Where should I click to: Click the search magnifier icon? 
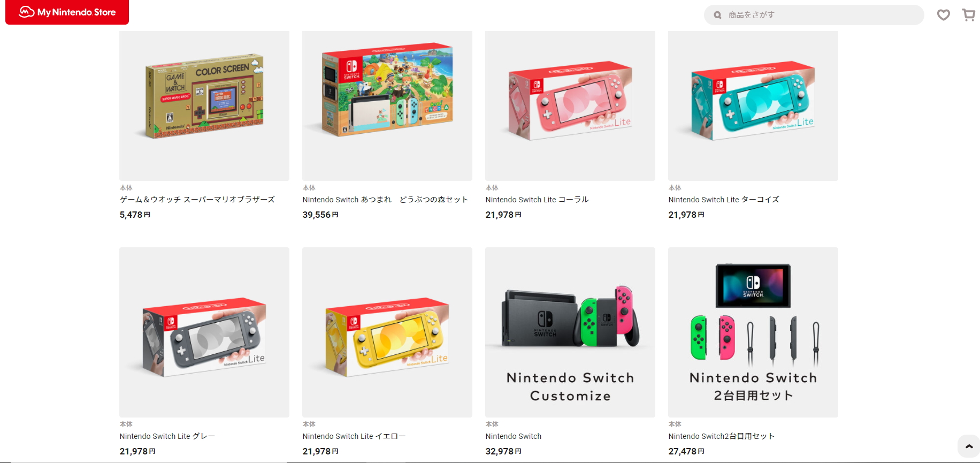click(x=718, y=15)
